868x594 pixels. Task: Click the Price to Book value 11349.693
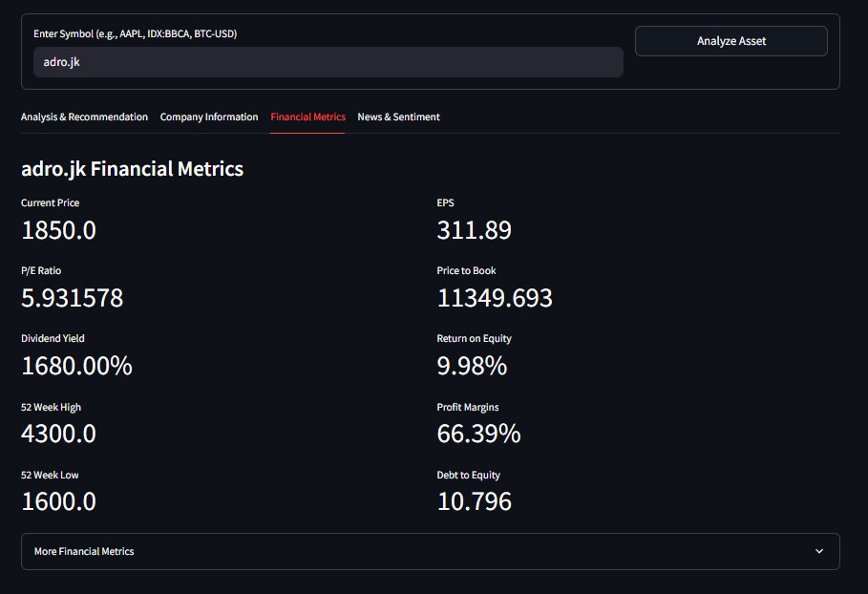[495, 298]
